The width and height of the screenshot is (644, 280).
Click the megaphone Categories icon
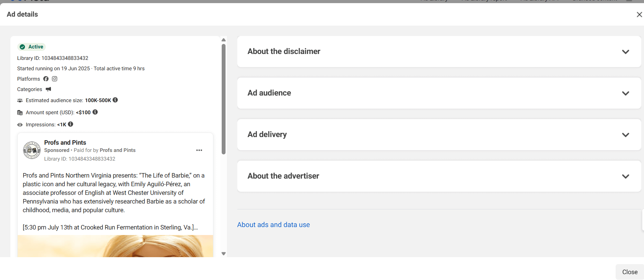pos(48,89)
